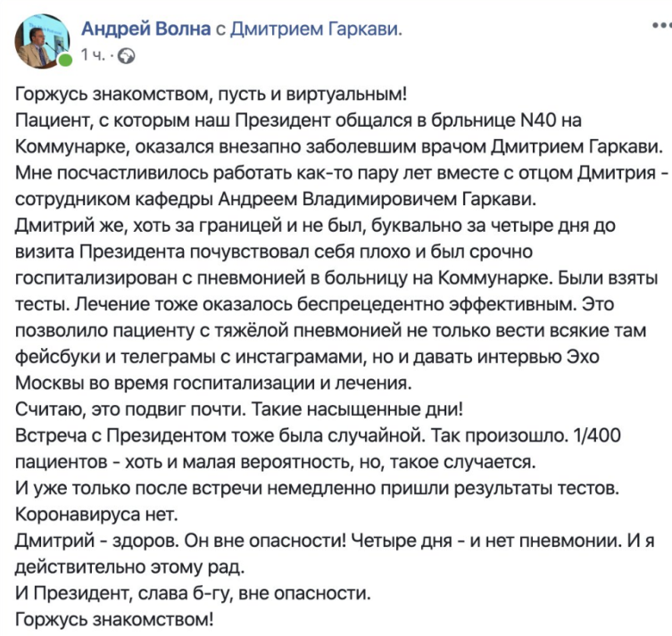672x636 pixels.
Task: Click the final line 'Горжусь знакомством!'
Action: click(x=114, y=620)
